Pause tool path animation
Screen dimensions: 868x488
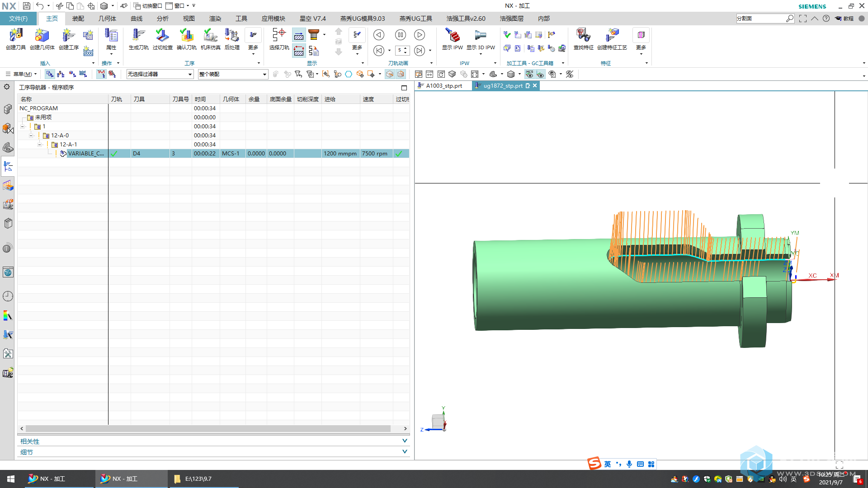(x=400, y=35)
